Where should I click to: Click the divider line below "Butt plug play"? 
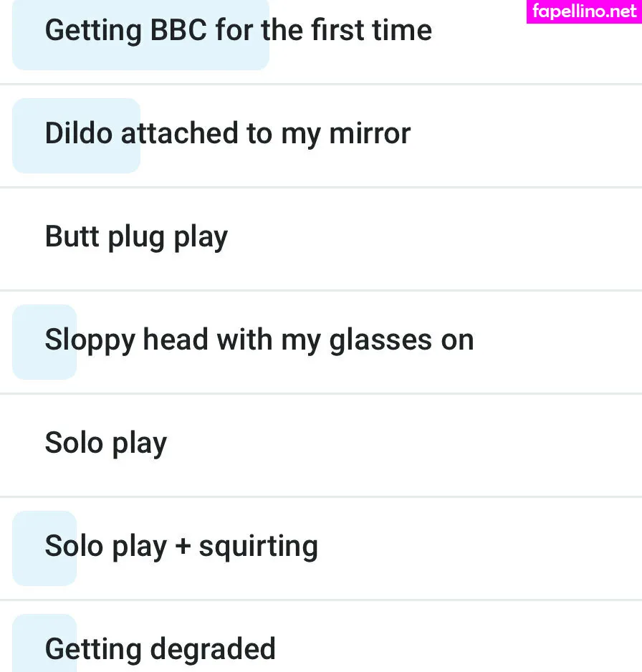pos(321,290)
